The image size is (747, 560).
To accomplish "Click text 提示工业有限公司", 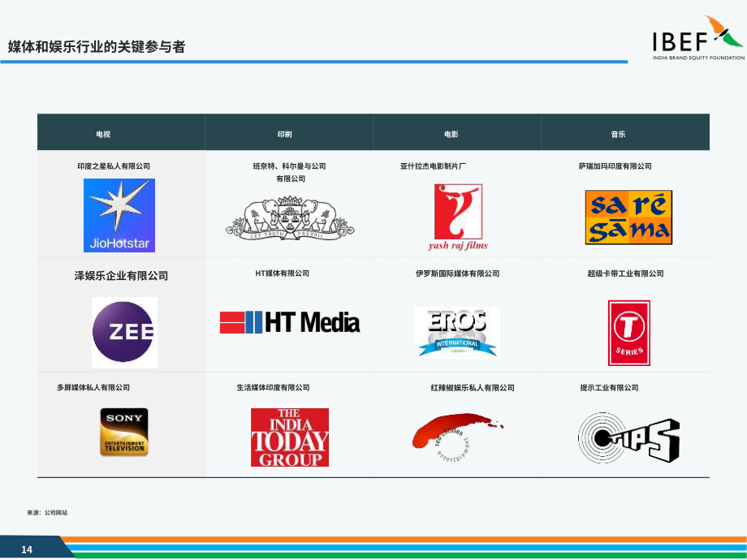I will (609, 388).
